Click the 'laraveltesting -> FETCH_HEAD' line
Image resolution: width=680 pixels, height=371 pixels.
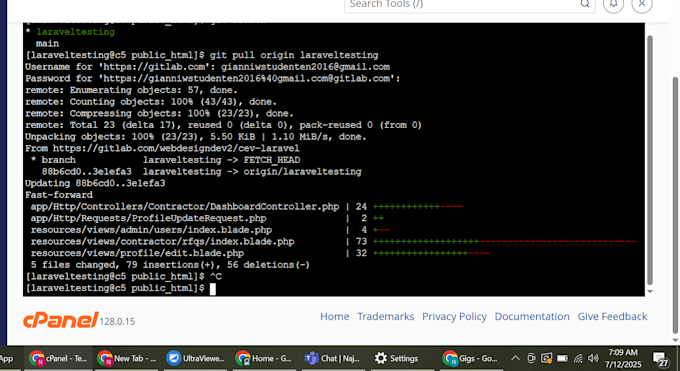165,160
